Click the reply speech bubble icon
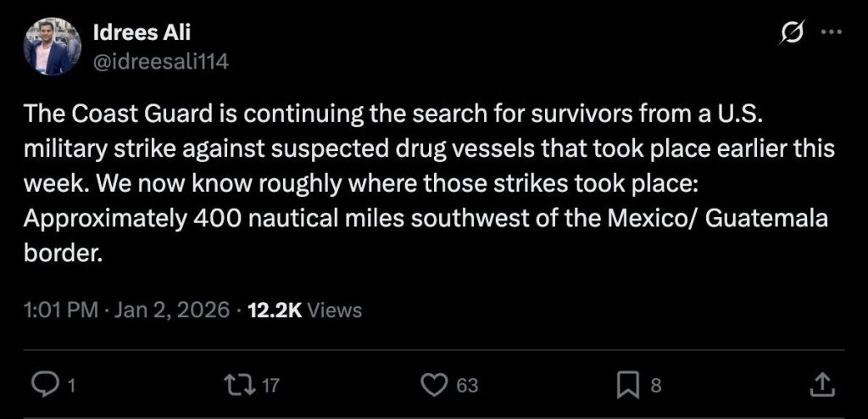This screenshot has height=419, width=868. coord(42,385)
